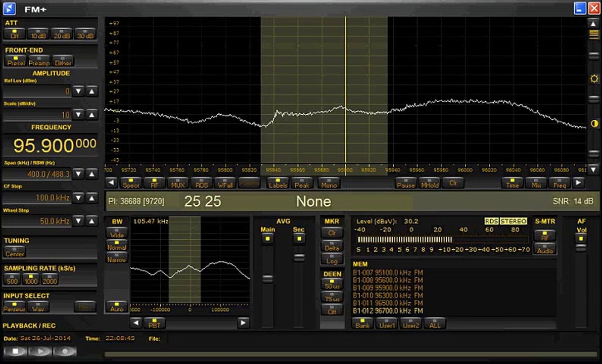Click the record button in Playback/Rec
The image size is (602, 364).
pos(65,351)
